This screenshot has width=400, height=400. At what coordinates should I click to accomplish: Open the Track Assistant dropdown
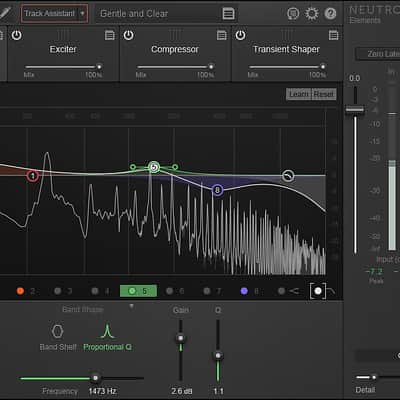[x=55, y=14]
